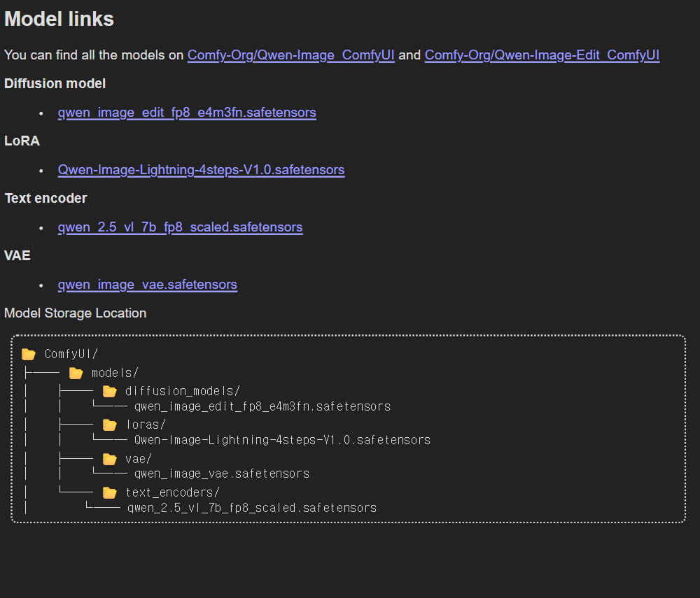Select qwen_image_edit_fp8_e4m3fn.safetensors in the directory tree
This screenshot has height=598, width=700.
pyautogui.click(x=262, y=406)
